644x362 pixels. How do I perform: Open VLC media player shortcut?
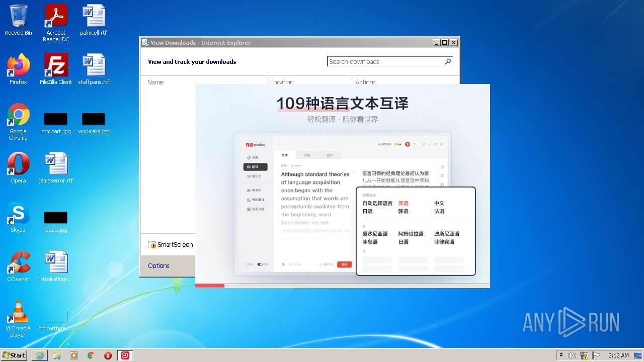coord(18,319)
